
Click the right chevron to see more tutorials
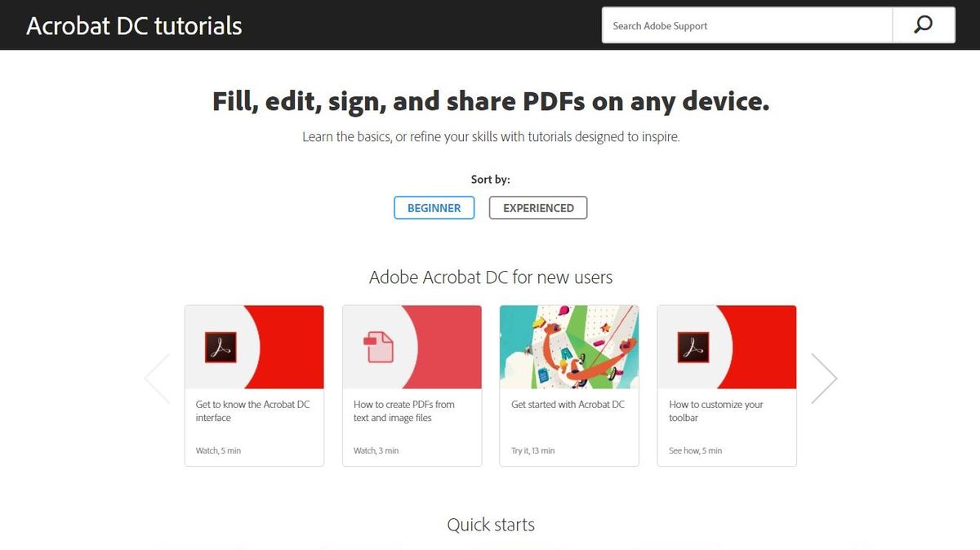(x=824, y=377)
